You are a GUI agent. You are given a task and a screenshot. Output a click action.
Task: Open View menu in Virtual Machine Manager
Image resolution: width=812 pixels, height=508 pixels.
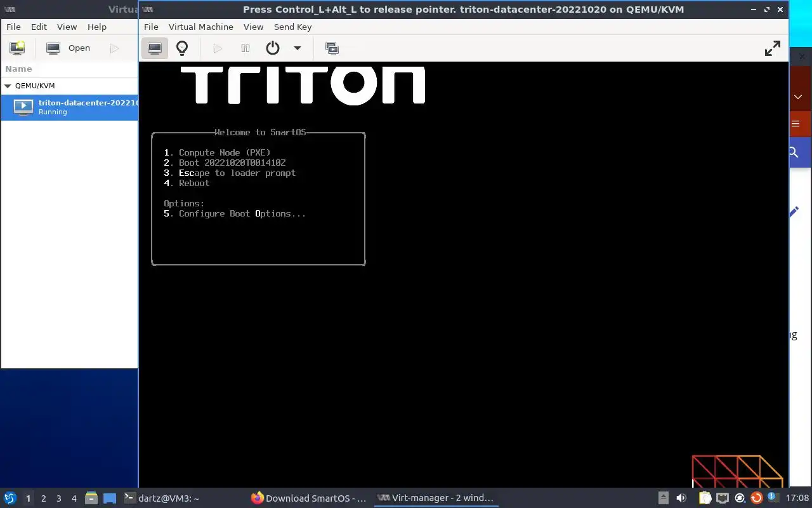coord(67,27)
